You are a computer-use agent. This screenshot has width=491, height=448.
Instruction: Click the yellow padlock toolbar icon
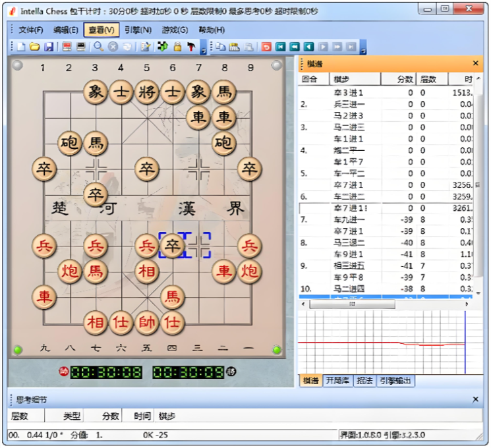coord(177,47)
